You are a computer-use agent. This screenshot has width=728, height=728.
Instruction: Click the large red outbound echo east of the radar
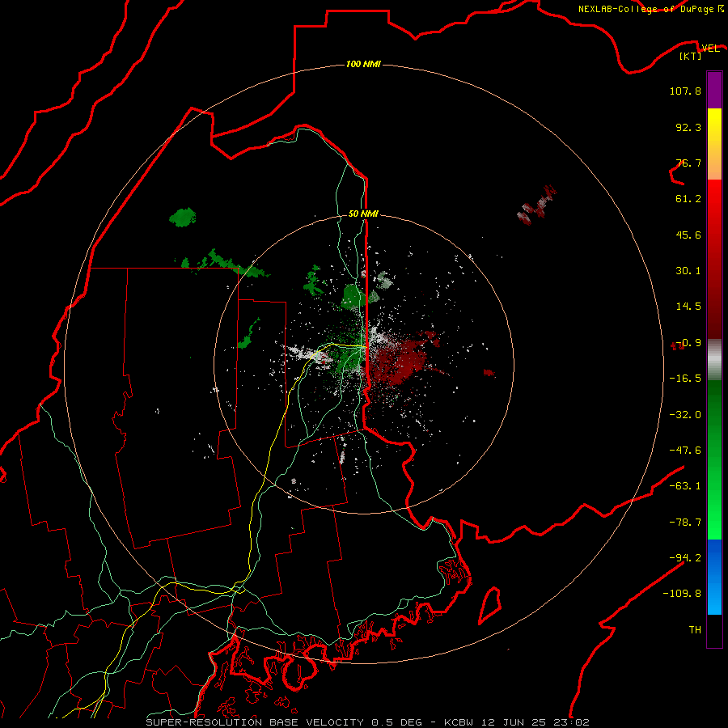tap(400, 362)
